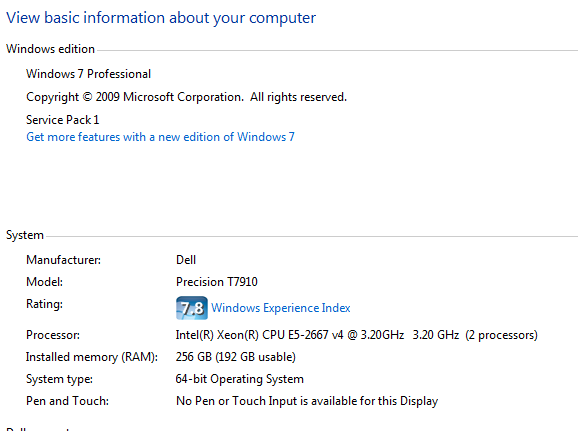Select the 'Windows 7 Professional' edition text
The image size is (578, 431).
click(88, 74)
